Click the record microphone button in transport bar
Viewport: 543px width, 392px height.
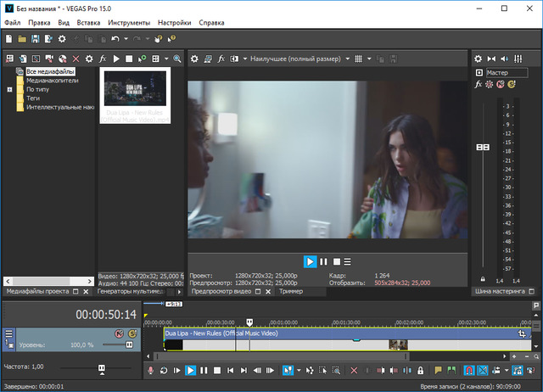pyautogui.click(x=151, y=371)
